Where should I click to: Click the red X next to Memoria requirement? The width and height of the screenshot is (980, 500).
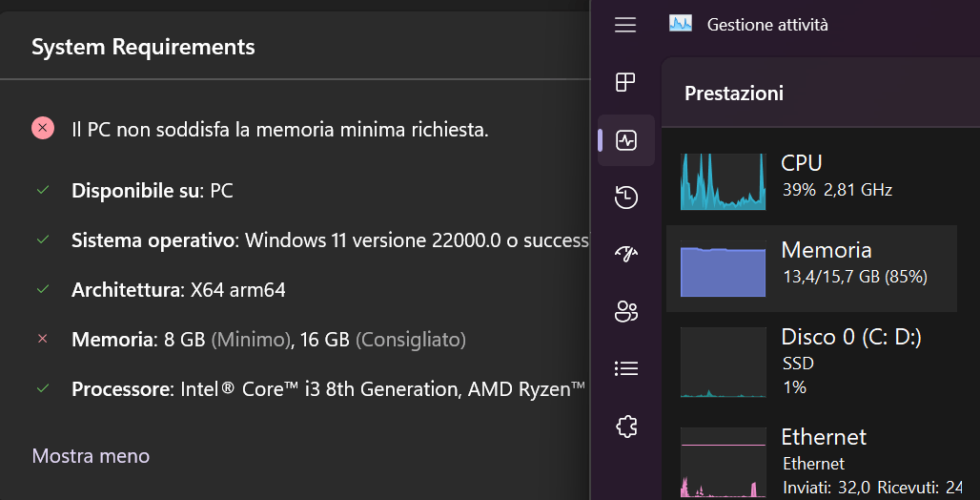pos(43,339)
